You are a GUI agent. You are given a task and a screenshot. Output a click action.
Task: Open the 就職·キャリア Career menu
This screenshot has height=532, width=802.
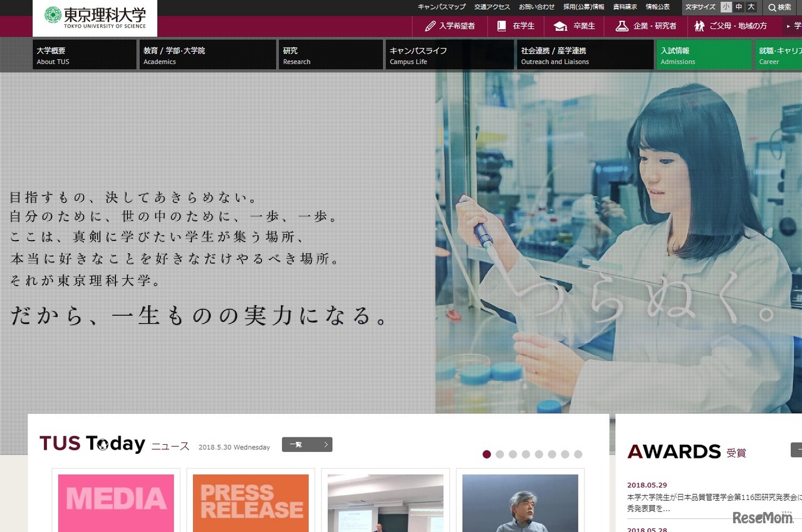(x=778, y=55)
